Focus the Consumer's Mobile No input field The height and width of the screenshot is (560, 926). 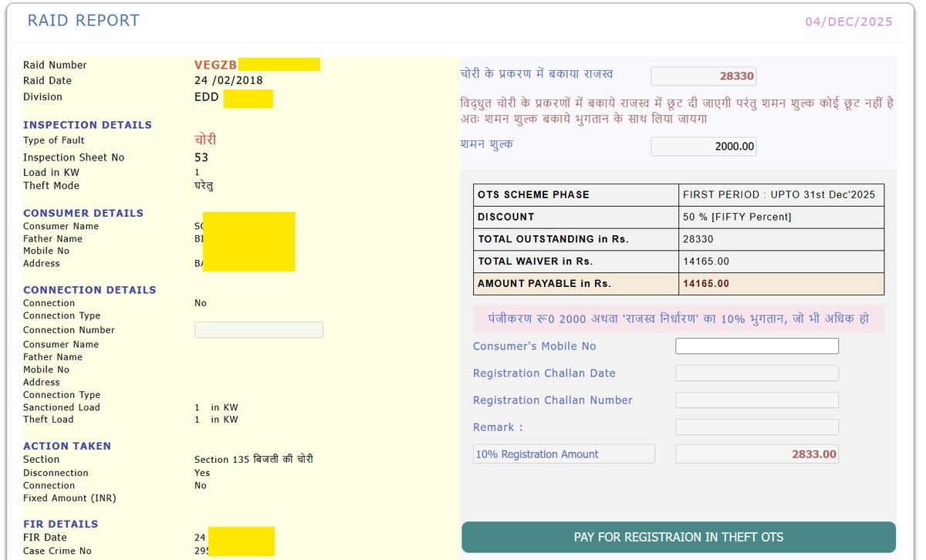(x=756, y=346)
